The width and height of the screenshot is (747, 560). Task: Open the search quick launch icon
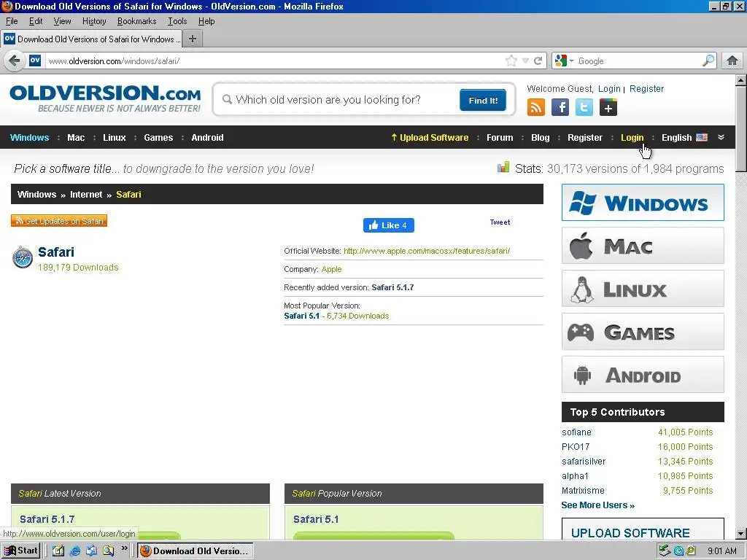point(109,551)
